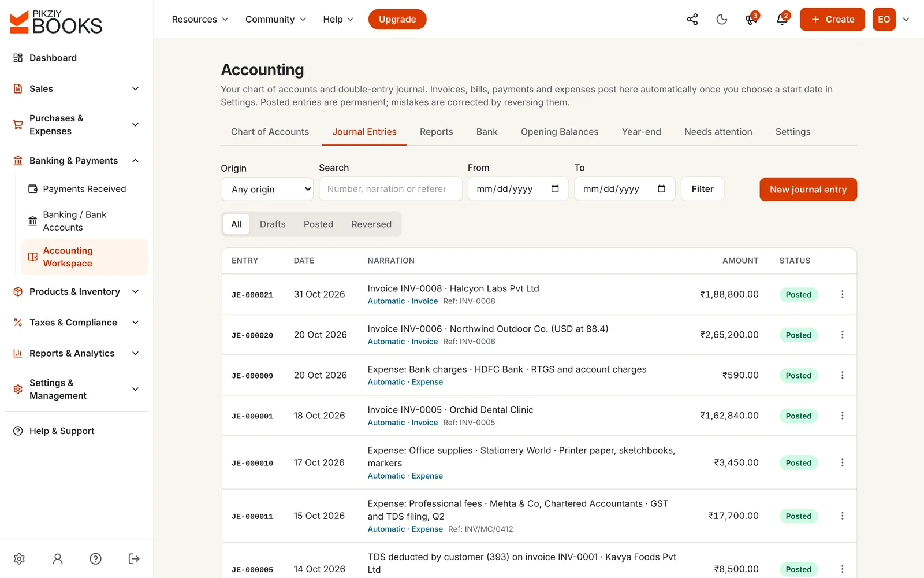
Task: Click the Create button
Action: (x=832, y=19)
